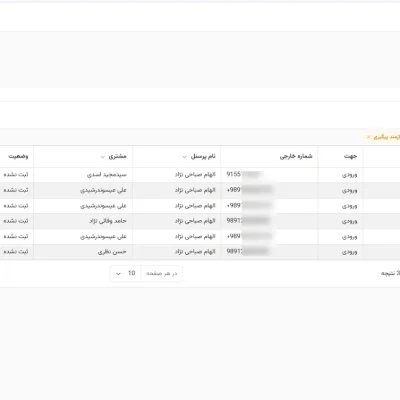Open customer سیدمجید اسدی
The image size is (400, 400).
tap(107, 175)
